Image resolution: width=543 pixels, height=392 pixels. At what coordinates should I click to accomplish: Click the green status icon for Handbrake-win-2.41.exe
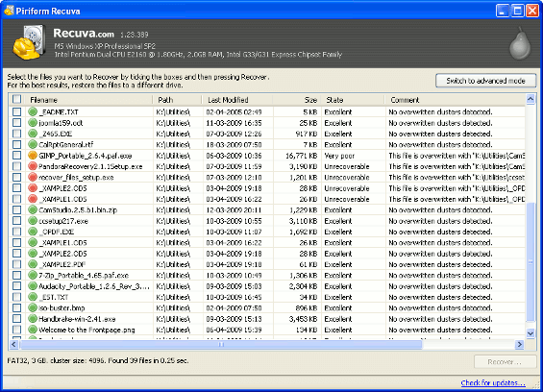[x=33, y=319]
